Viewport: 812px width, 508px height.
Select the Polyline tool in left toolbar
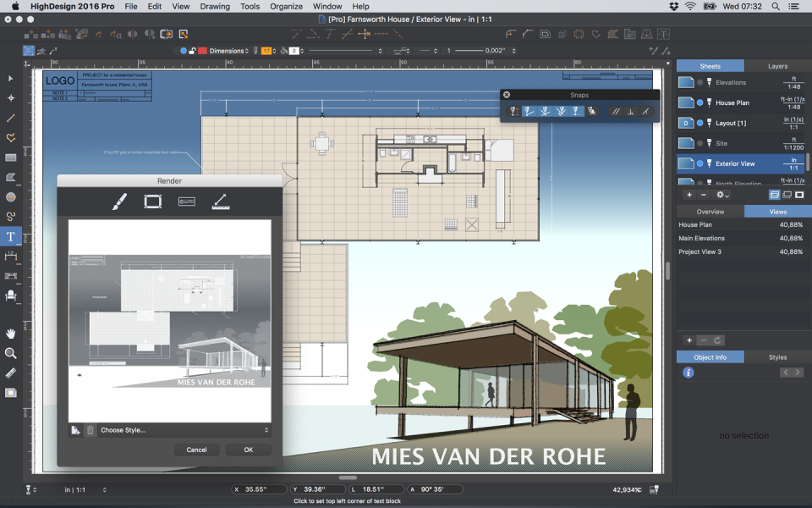(x=11, y=138)
